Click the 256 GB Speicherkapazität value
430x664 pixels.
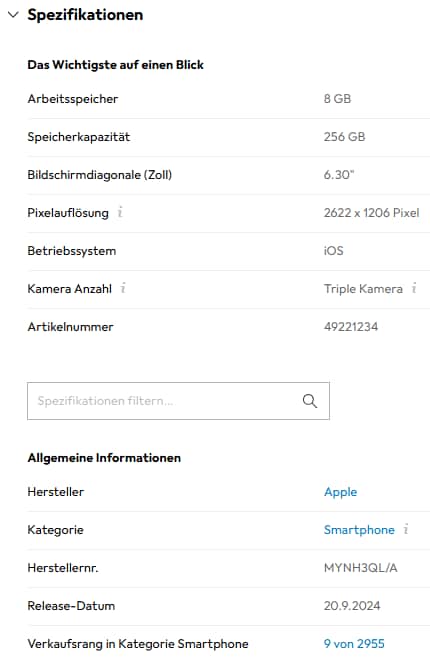[344, 137]
